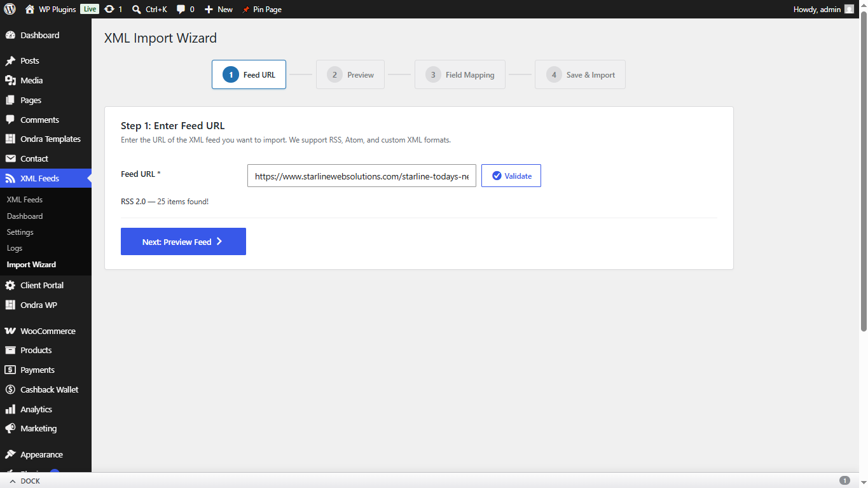Screen dimensions: 868x488
Task: Click the notification count badge bottom right
Action: [x=844, y=481]
